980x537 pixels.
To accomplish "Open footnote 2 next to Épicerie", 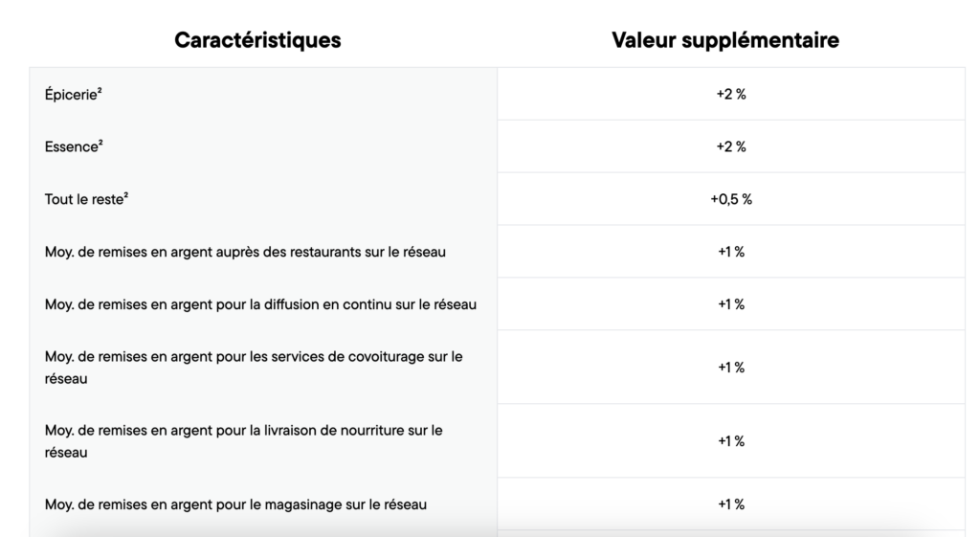I will (x=99, y=91).
